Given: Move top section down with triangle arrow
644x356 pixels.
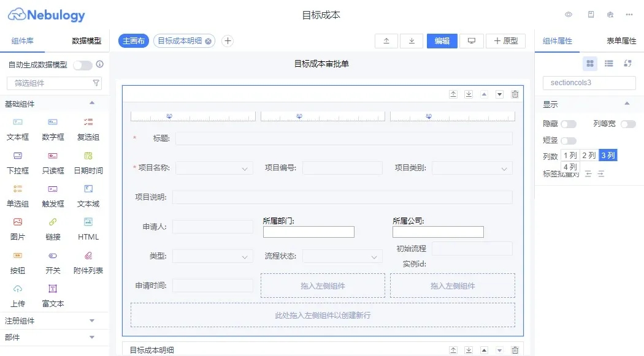Looking at the screenshot, I should [499, 94].
